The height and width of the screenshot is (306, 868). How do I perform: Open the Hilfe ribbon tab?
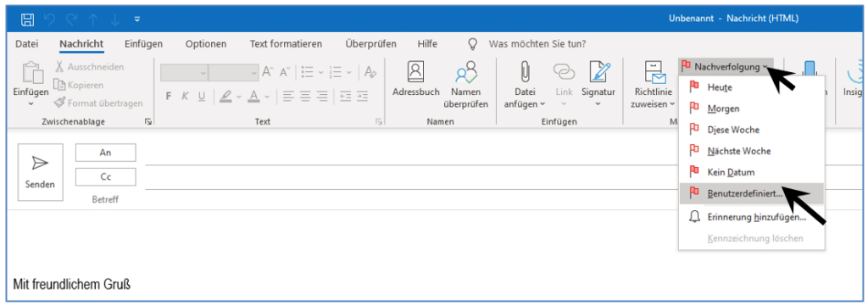[427, 44]
